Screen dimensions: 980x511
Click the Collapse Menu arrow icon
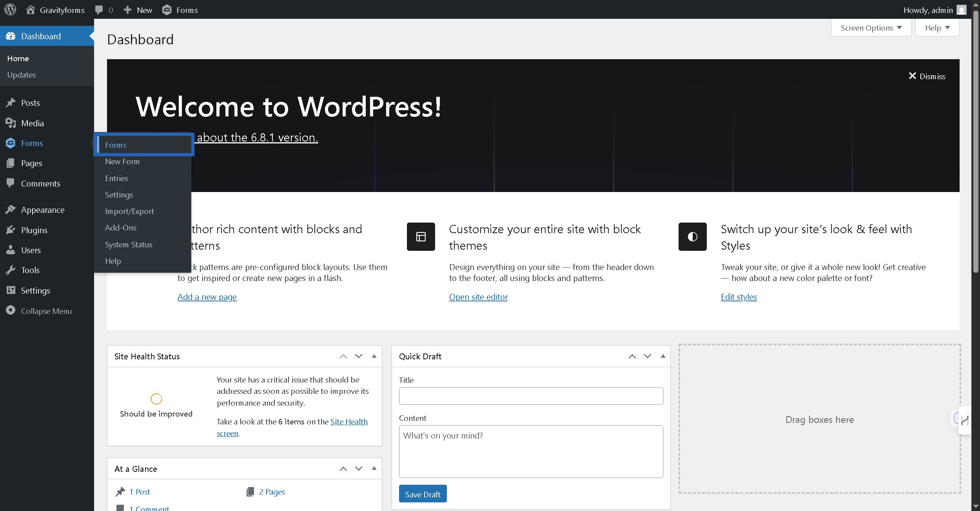pos(11,311)
